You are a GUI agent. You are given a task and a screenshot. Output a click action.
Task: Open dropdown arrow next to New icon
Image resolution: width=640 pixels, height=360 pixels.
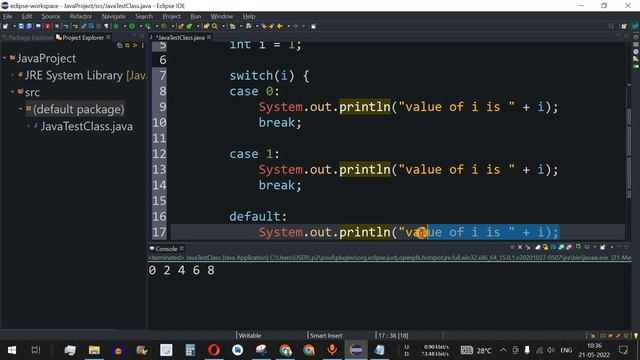pyautogui.click(x=14, y=26)
